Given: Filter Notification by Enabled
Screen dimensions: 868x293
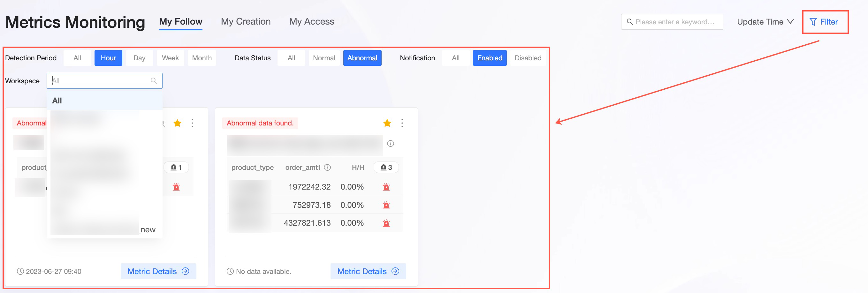Looking at the screenshot, I should coord(490,58).
